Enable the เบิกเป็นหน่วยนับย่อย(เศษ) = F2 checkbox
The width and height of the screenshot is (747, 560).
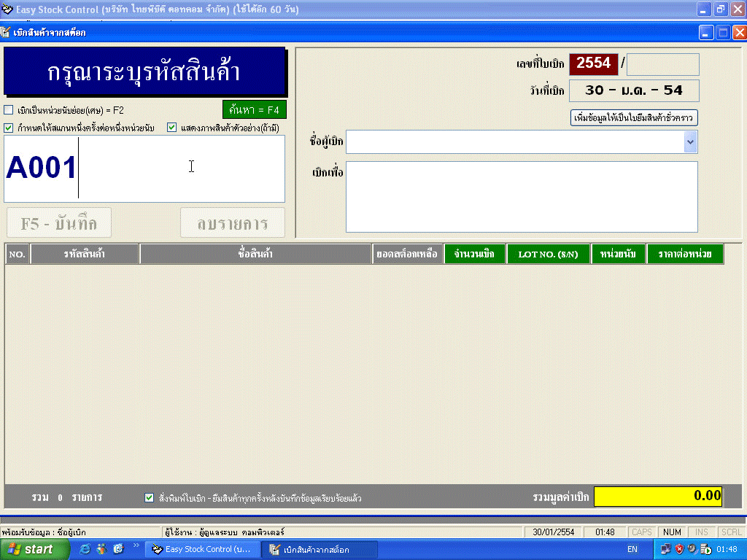(x=9, y=111)
